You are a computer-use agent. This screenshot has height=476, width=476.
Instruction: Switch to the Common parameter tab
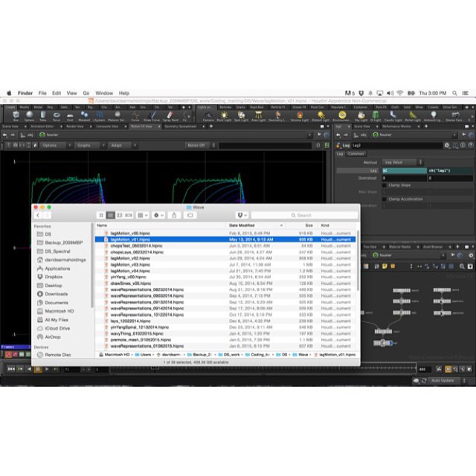(356, 153)
